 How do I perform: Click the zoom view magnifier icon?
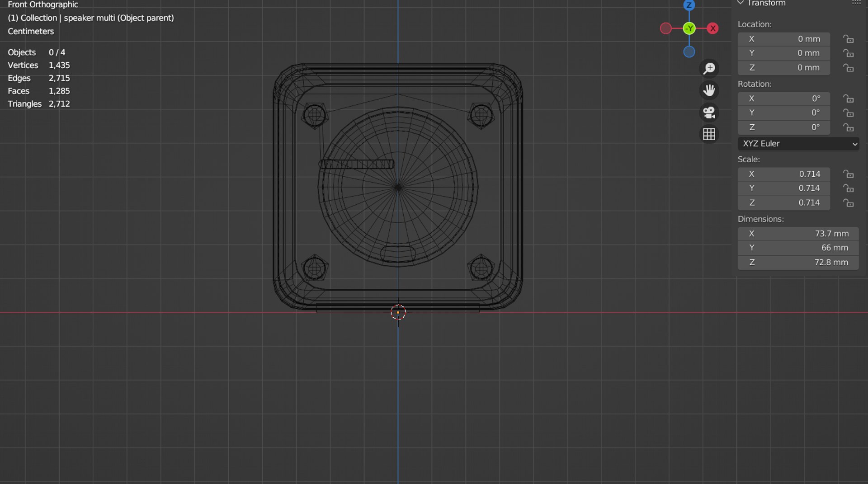click(x=709, y=68)
